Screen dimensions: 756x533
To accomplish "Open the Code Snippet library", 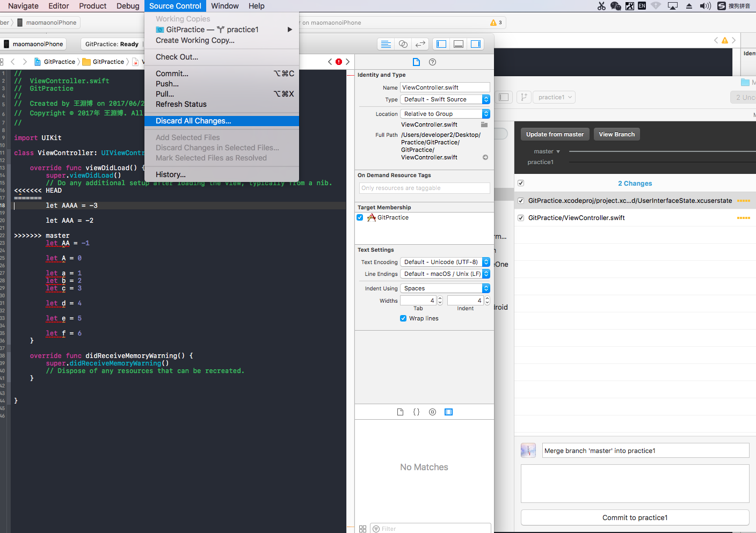I will coord(416,412).
